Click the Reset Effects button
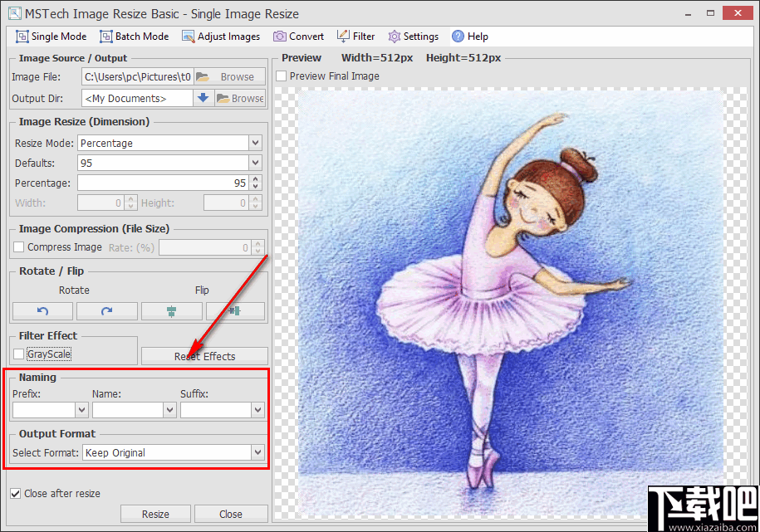This screenshot has width=760, height=532. click(204, 356)
